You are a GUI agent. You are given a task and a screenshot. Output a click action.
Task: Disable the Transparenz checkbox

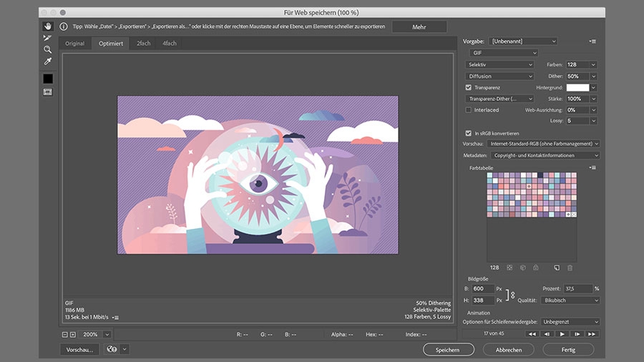(469, 87)
